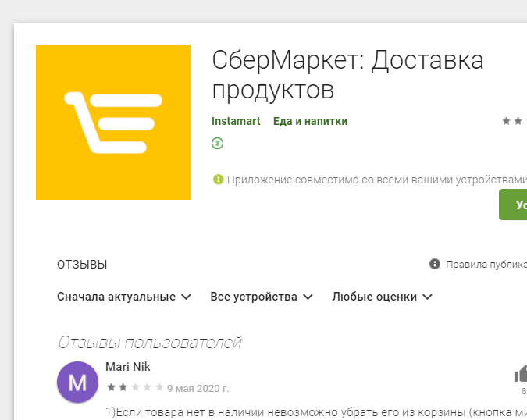Click the СберМаркет yellow cart app icon
This screenshot has height=420, width=527.
click(x=113, y=123)
